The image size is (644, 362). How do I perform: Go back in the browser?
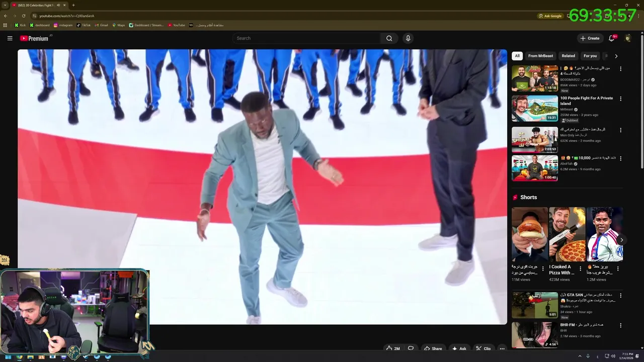pos(6,16)
